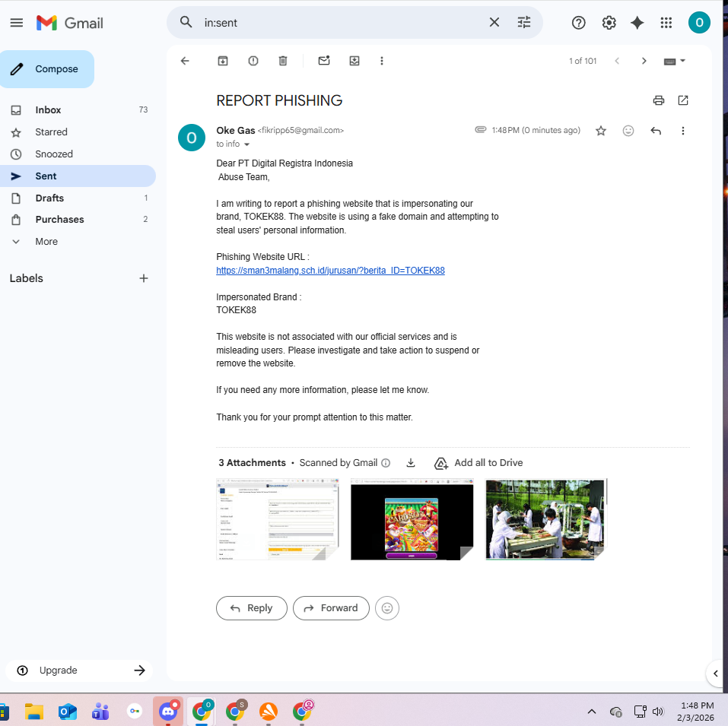Viewport: 728px width, 726px height.
Task: Clear the search with the X icon
Action: coord(494,22)
